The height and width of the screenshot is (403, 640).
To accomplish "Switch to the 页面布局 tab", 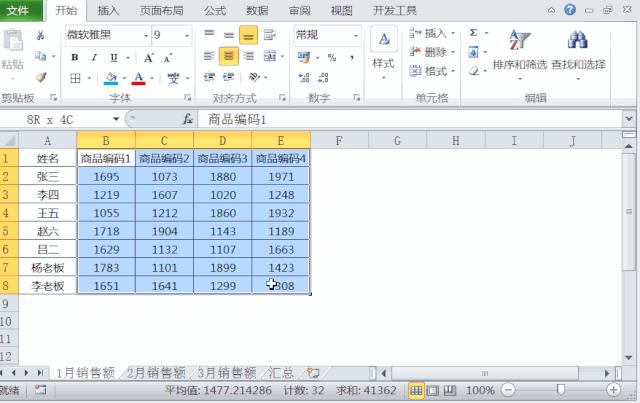I will (161, 11).
